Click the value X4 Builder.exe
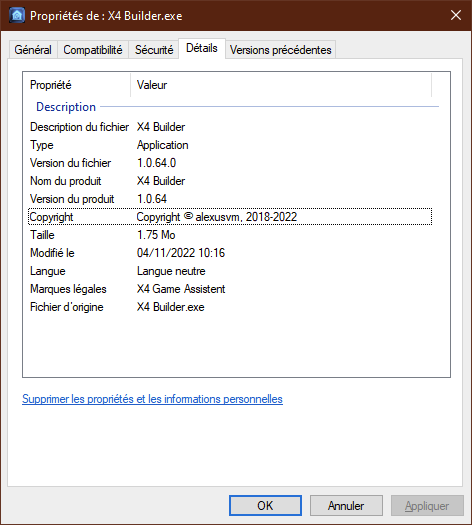472x525 pixels. tap(170, 307)
